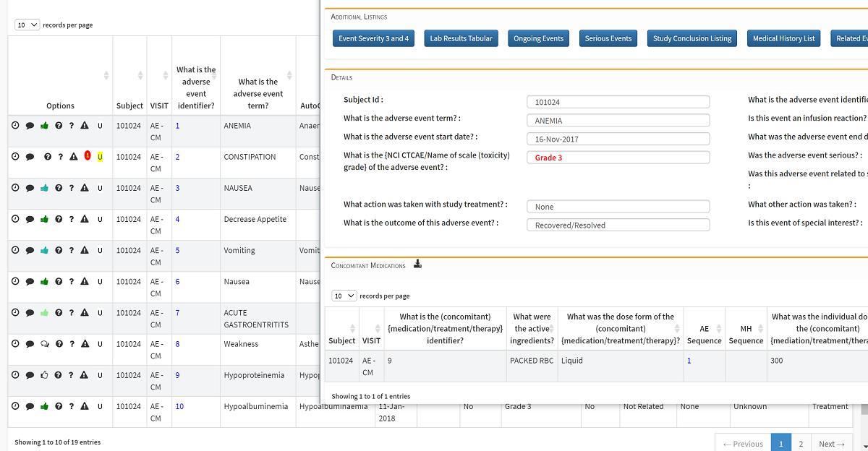Click the highlighted U icon on CONSTIPATION row
The width and height of the screenshot is (868, 451).
pyautogui.click(x=99, y=156)
